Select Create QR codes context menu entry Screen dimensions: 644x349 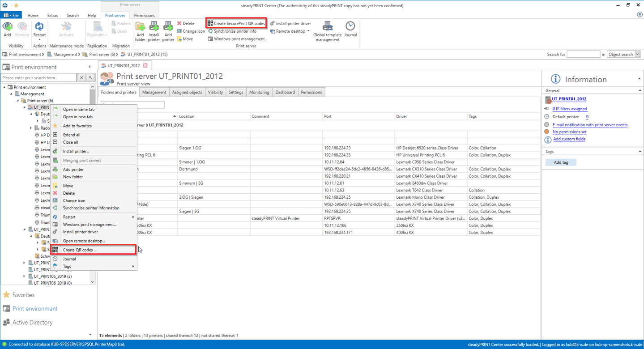80,250
